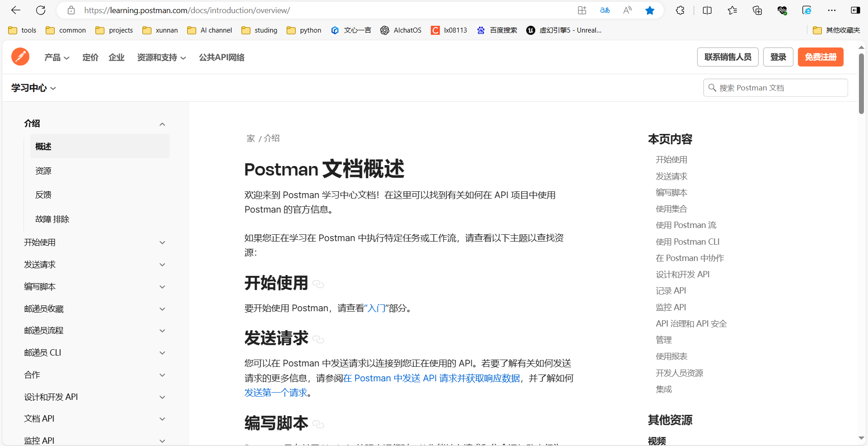Open split screen icon in toolbar
The width and height of the screenshot is (868, 446).
(x=708, y=10)
